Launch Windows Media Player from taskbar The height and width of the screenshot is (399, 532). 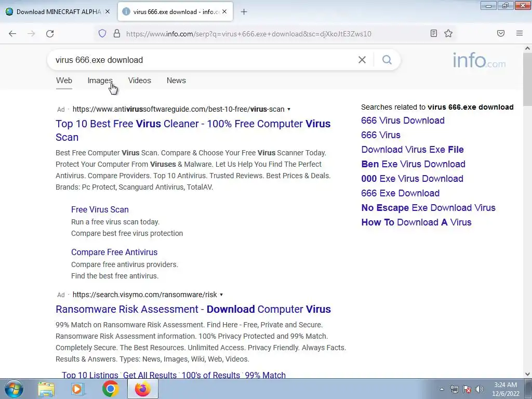tap(78, 389)
